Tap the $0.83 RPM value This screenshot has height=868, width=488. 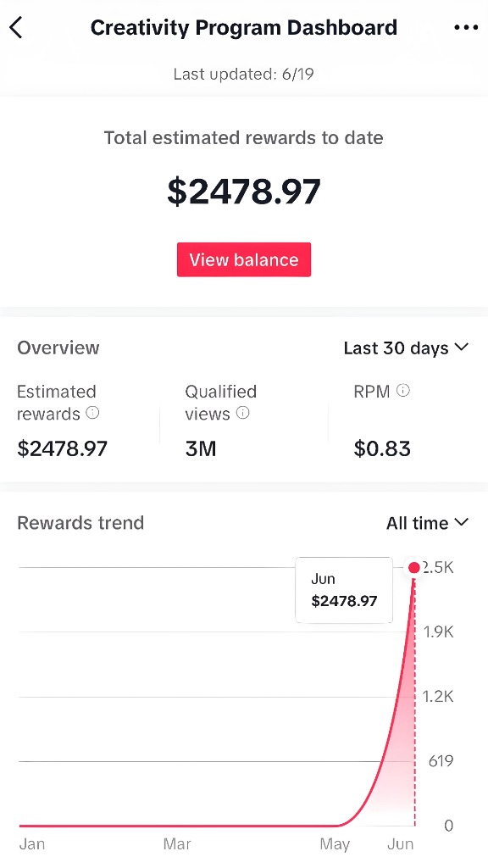tap(382, 448)
